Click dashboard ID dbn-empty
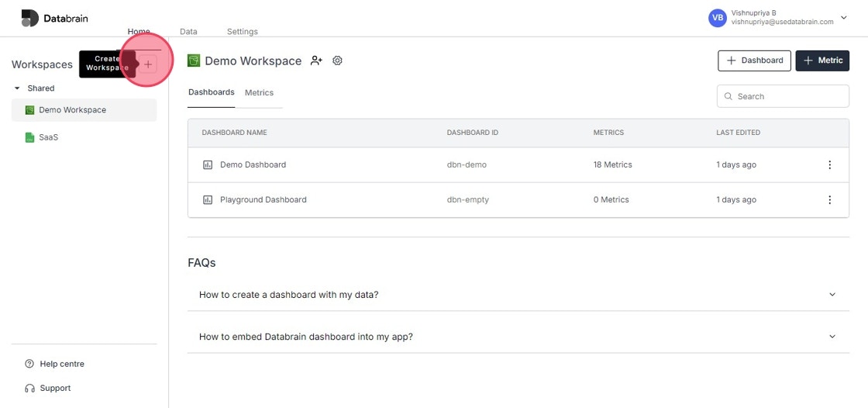Viewport: 868px width, 408px height. 468,199
